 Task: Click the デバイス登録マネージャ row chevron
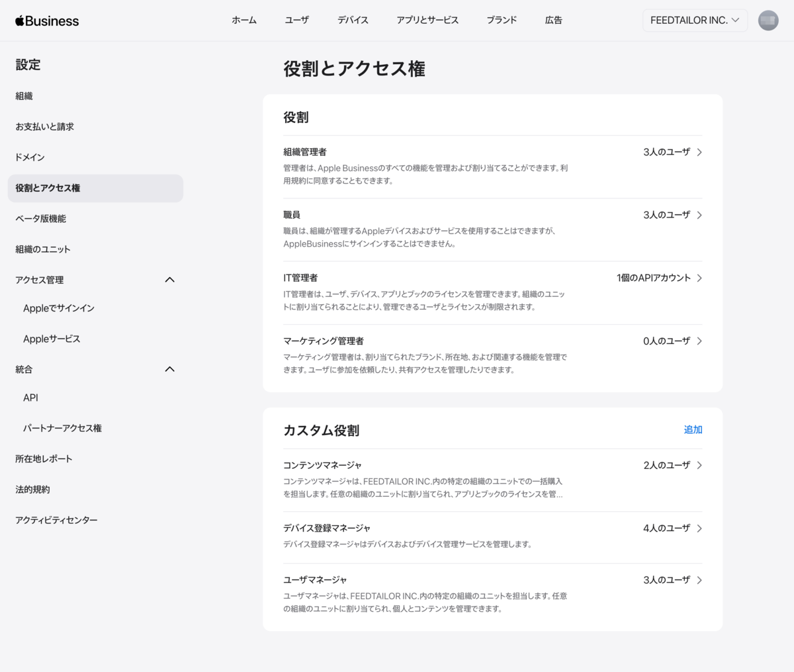click(699, 528)
